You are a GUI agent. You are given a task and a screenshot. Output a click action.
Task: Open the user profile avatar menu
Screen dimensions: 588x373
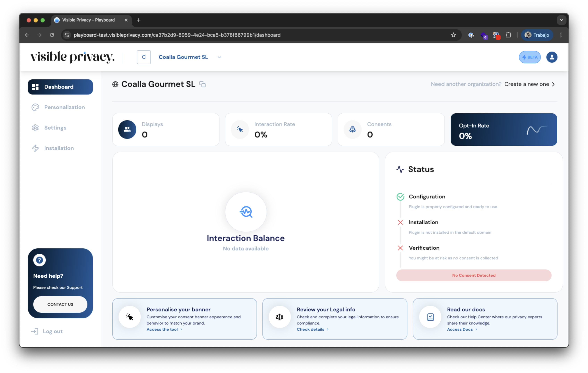click(552, 57)
